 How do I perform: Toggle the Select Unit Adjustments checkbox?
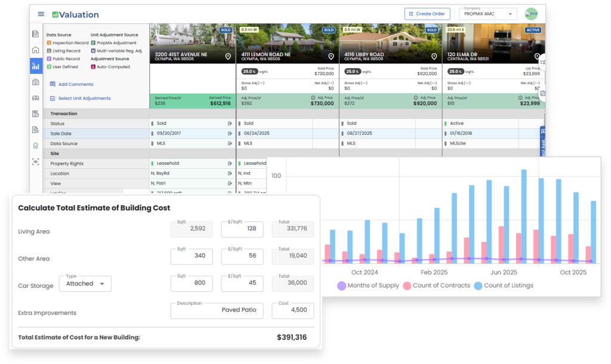pyautogui.click(x=53, y=98)
